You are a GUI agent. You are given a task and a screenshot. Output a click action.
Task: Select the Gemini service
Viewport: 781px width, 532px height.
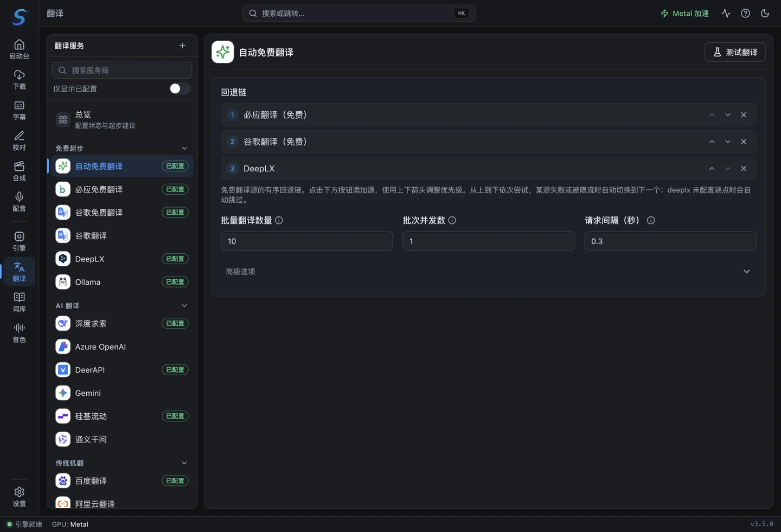click(122, 393)
